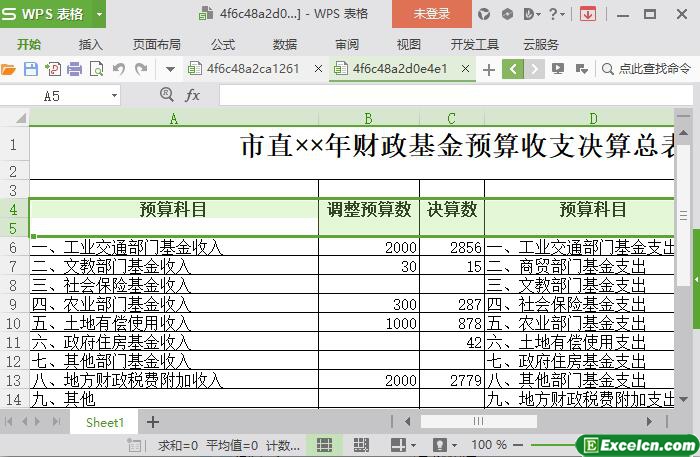Switch to normal grid view mode

(x=324, y=444)
